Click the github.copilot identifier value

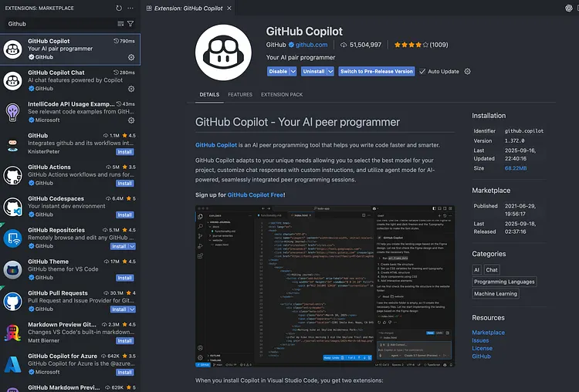pos(524,130)
